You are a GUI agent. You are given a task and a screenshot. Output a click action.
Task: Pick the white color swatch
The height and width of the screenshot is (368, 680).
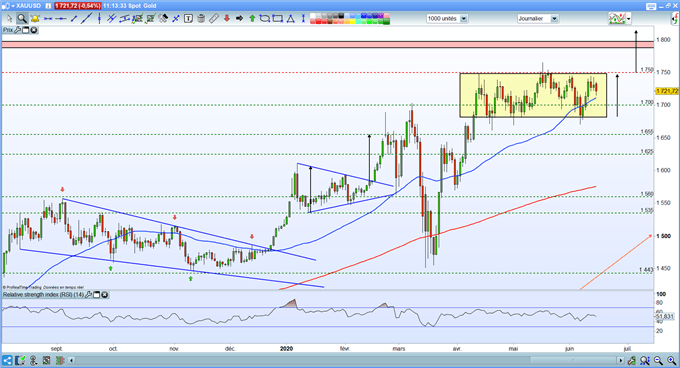[313, 16]
